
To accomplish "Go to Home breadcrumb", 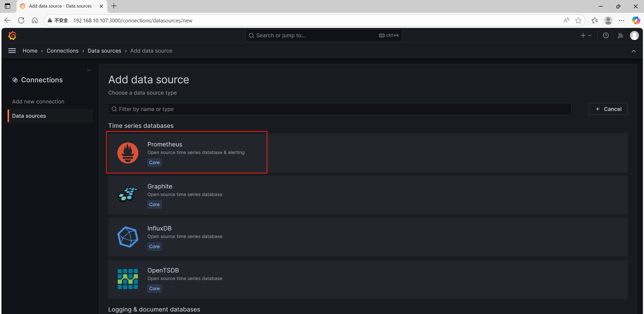I will pos(30,51).
